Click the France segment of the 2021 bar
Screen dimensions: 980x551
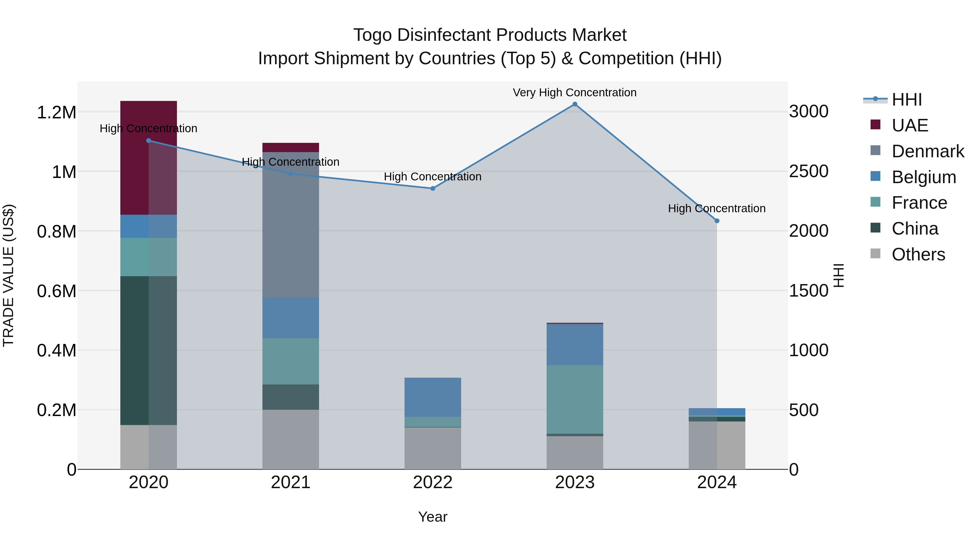[291, 362]
